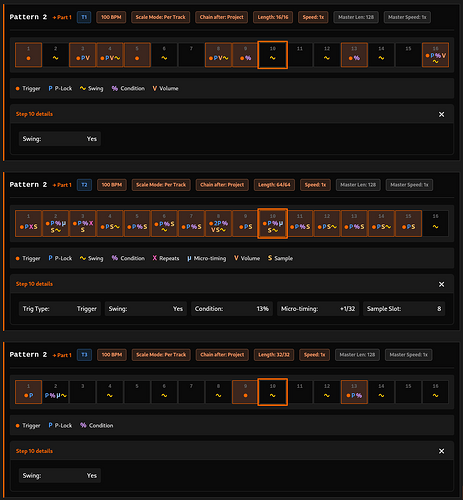The width and height of the screenshot is (463, 500).
Task: Click the 100 BPM tag in T1 header
Action: pos(111,17)
